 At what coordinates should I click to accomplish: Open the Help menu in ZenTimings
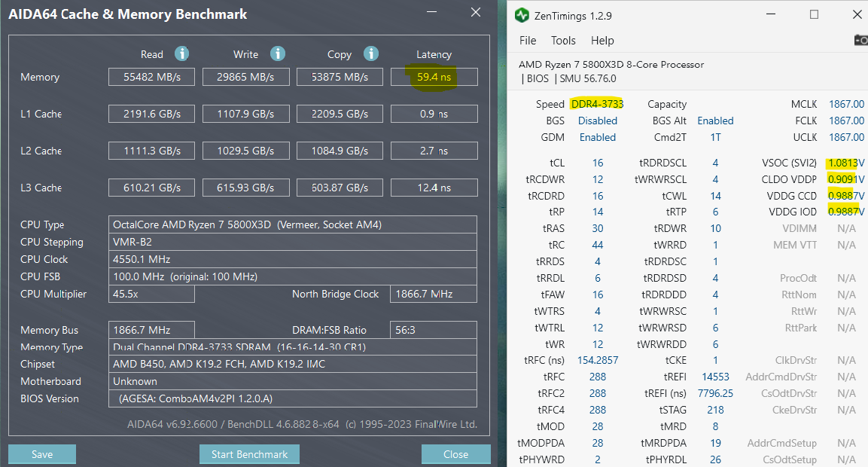602,41
